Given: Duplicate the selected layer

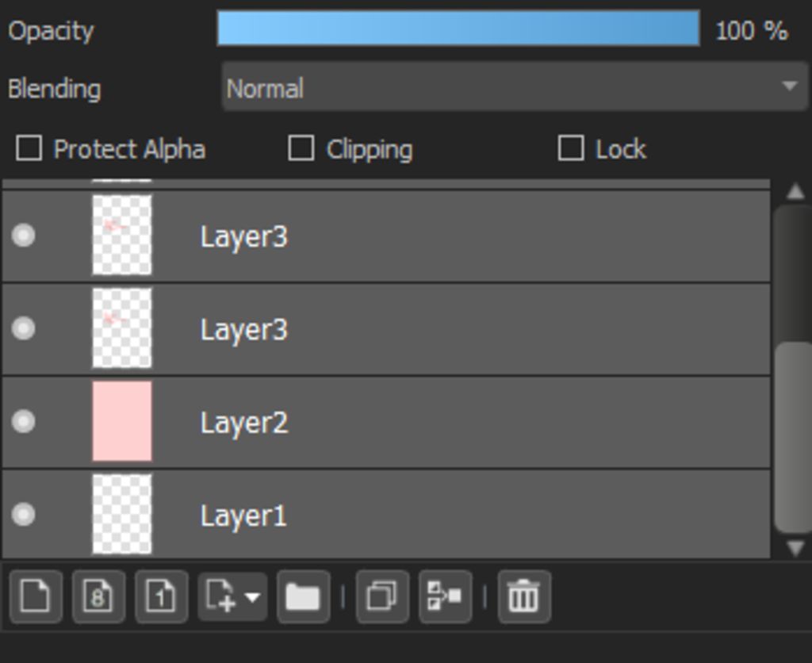Looking at the screenshot, I should tap(382, 596).
